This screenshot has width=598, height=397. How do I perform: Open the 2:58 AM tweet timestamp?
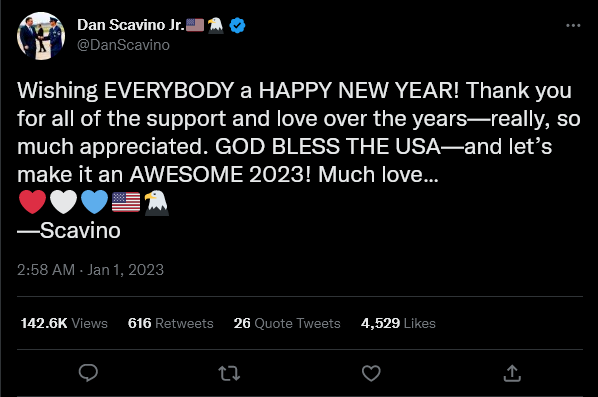click(x=46, y=270)
